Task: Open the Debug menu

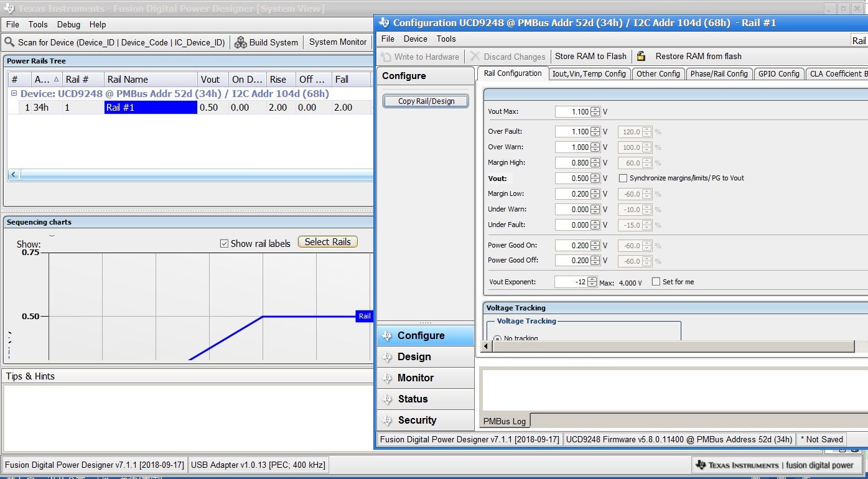Action: click(x=68, y=24)
